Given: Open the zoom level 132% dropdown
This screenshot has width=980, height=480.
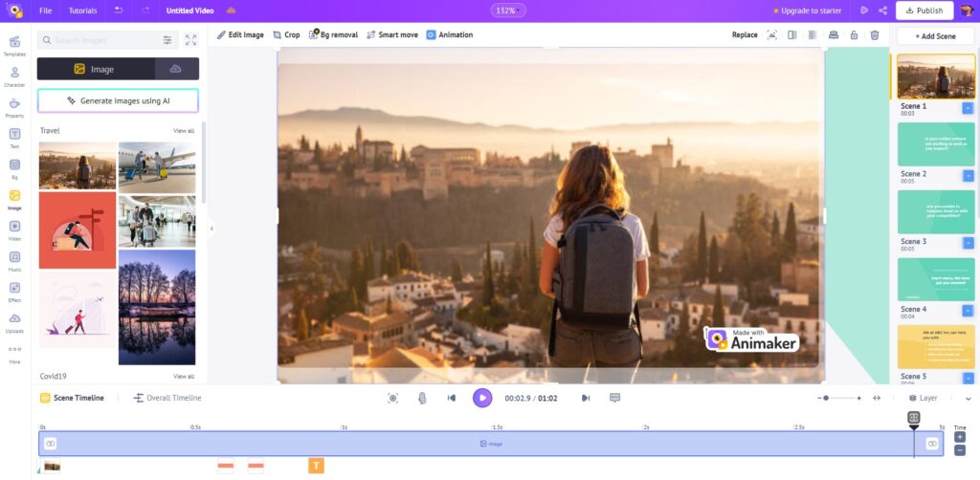Looking at the screenshot, I should click(508, 11).
